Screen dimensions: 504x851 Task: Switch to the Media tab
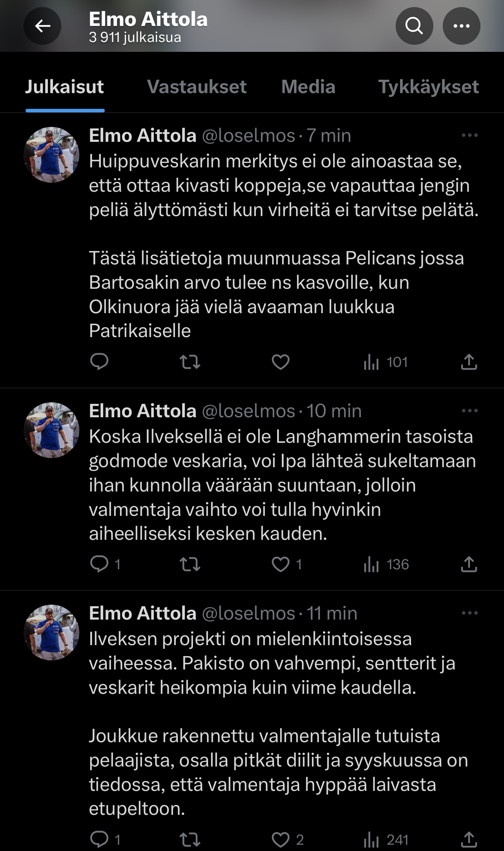click(308, 87)
